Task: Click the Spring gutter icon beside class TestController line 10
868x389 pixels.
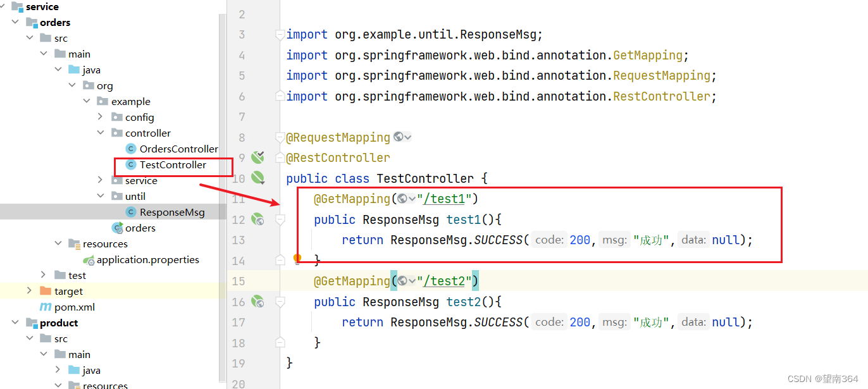Action: point(257,178)
